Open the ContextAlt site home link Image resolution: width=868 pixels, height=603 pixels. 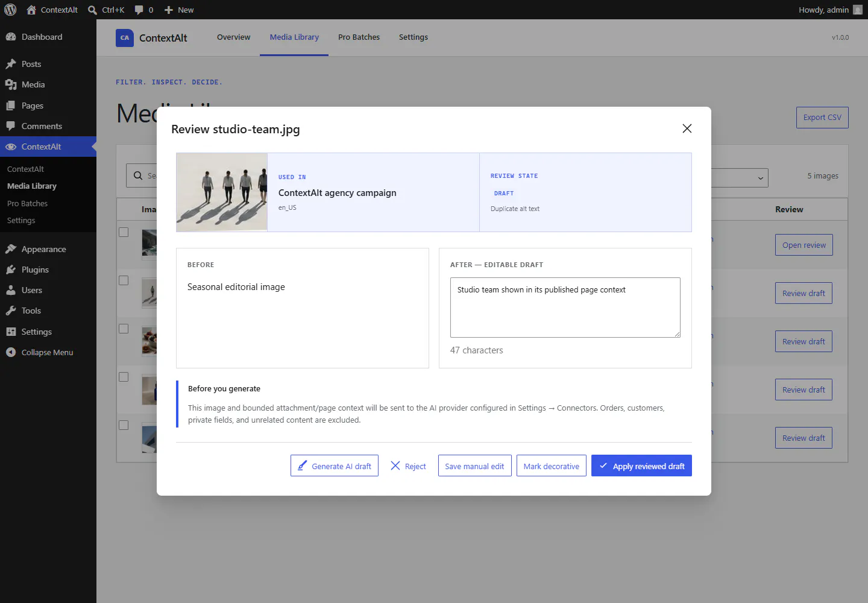pos(52,10)
